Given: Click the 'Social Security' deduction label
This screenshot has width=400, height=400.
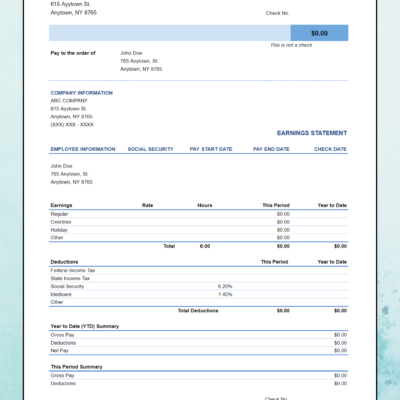Looking at the screenshot, I should [67, 286].
